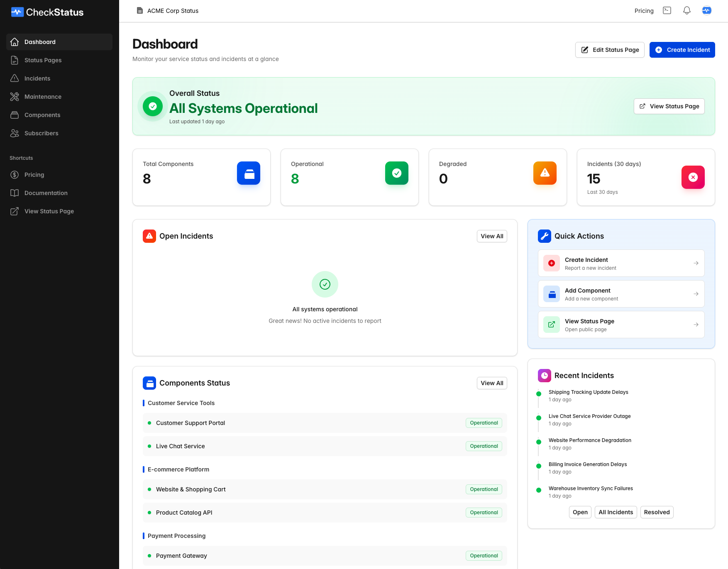Click the Components Status blue icon
Viewport: 728px width, 569px height.
[x=149, y=383]
